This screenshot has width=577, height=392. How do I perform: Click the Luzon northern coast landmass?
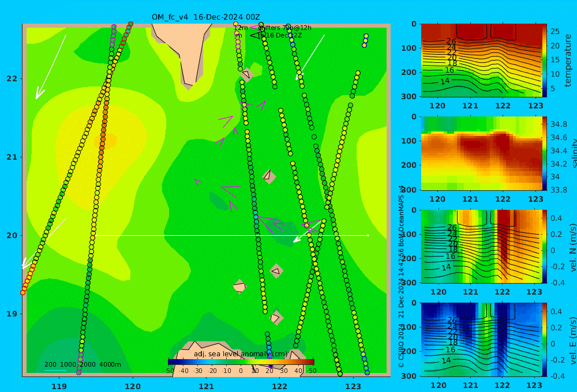click(x=235, y=359)
